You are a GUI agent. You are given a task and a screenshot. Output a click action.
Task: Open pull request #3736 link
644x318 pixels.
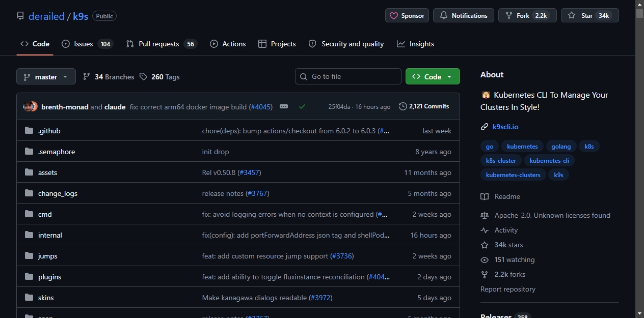342,256
